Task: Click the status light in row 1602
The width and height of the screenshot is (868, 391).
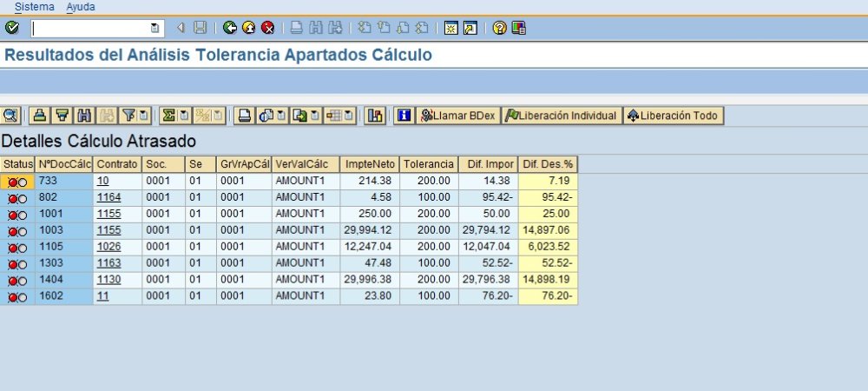Action: [17, 297]
